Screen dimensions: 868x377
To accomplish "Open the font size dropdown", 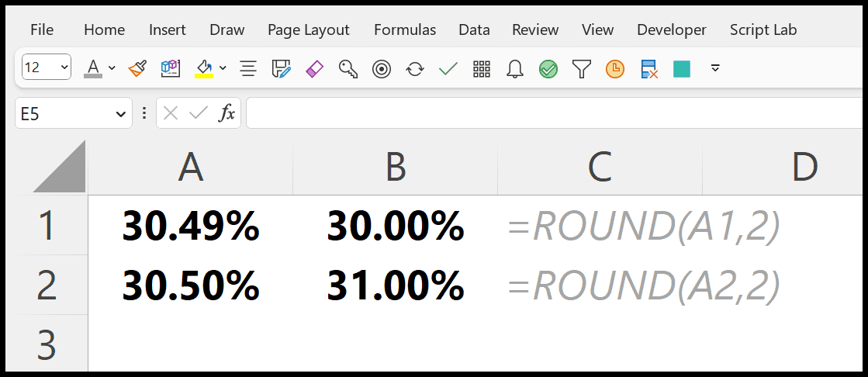I will (x=63, y=67).
